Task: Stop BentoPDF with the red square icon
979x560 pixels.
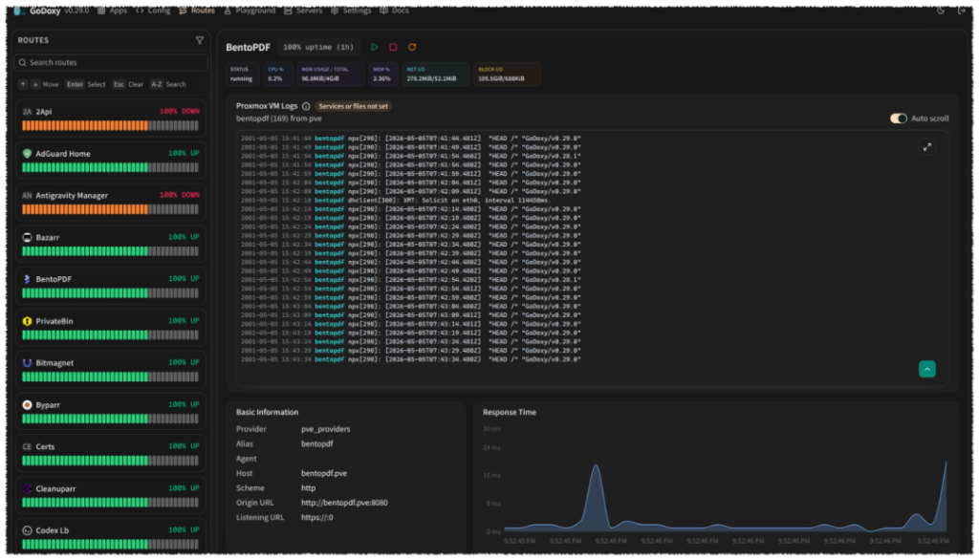Action: point(393,48)
